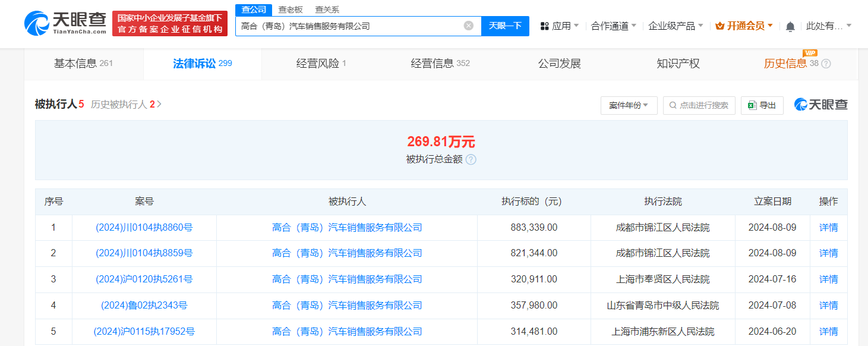Click the question mark icon beside 被执行总金额
The height and width of the screenshot is (346, 868).
pyautogui.click(x=471, y=159)
